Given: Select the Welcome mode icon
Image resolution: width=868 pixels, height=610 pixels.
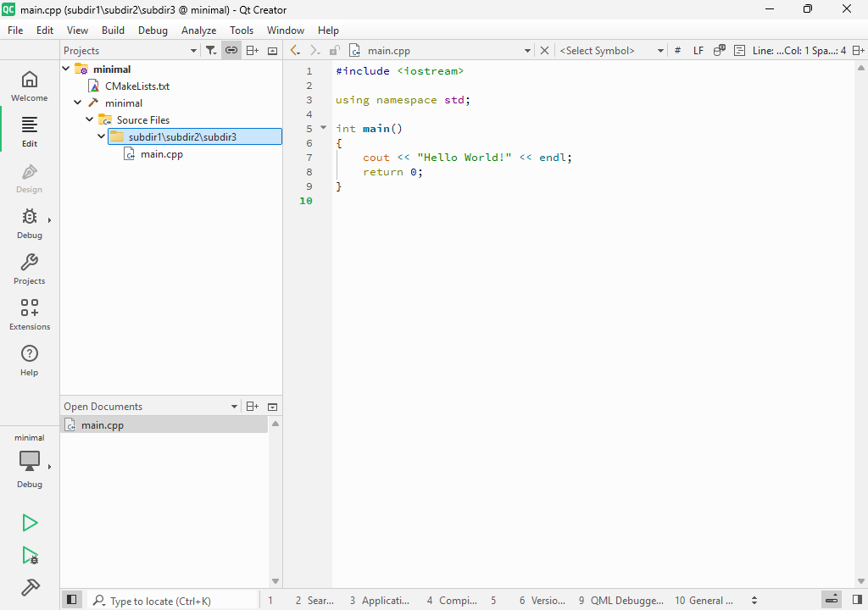Looking at the screenshot, I should point(29,85).
